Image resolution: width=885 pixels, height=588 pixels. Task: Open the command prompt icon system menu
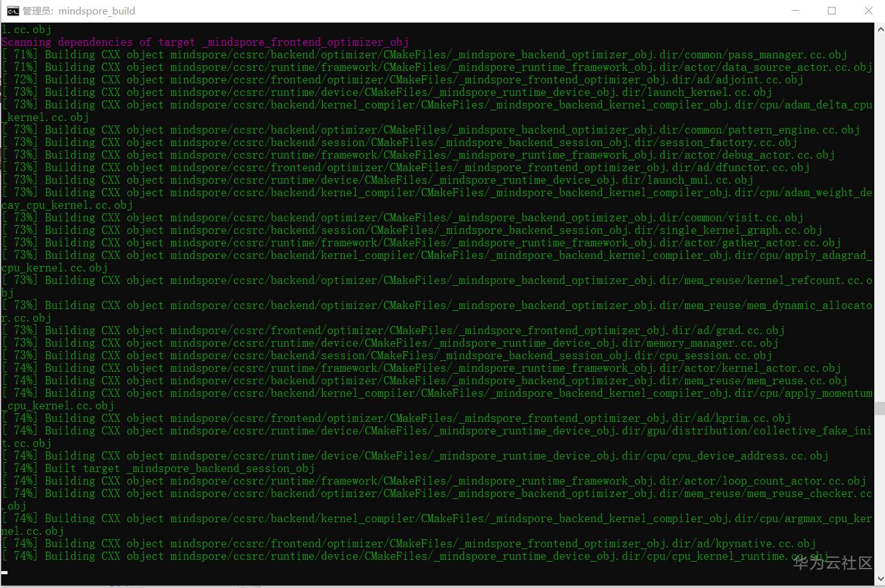tap(13, 11)
